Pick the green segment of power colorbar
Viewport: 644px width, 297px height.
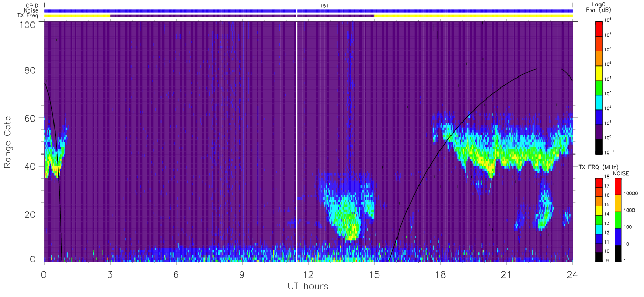(x=599, y=87)
